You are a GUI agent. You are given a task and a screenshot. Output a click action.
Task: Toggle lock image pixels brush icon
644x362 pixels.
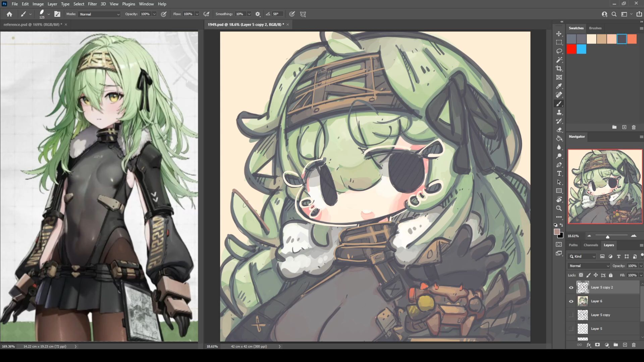click(x=588, y=275)
